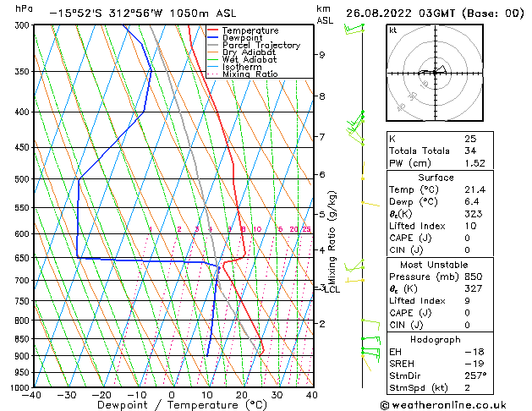Click the 'Mixing Ratio (g/kg)' vertical axis title
532x411 pixels.
[332, 238]
